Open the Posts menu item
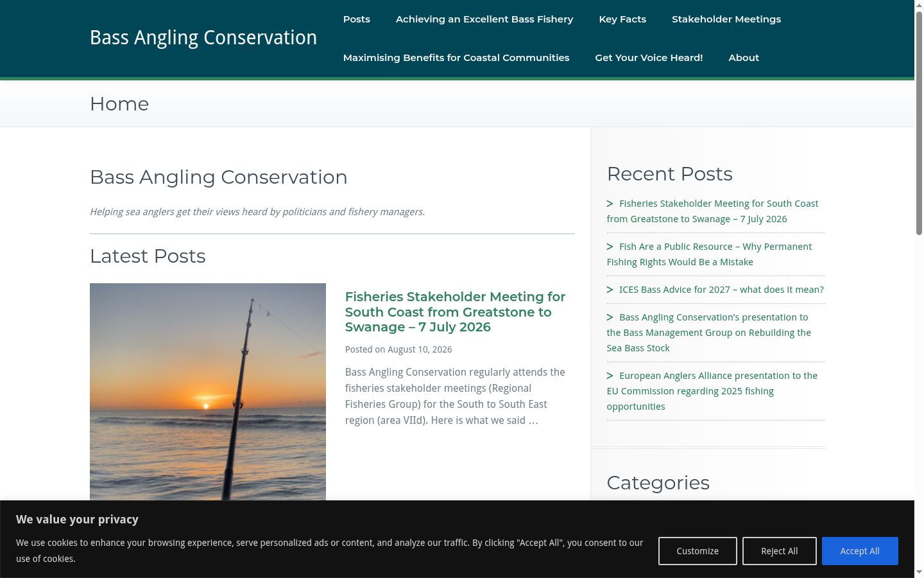 (x=356, y=19)
